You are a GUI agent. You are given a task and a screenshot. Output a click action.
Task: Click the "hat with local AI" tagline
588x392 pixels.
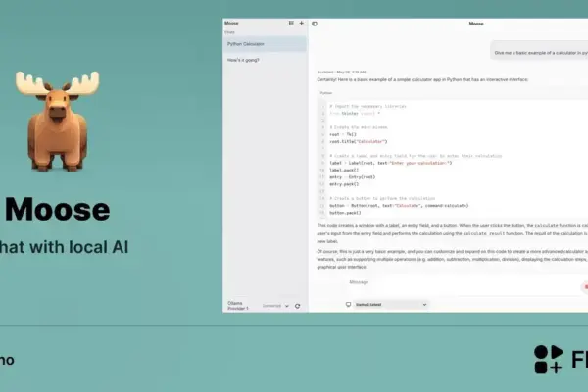click(x=64, y=247)
